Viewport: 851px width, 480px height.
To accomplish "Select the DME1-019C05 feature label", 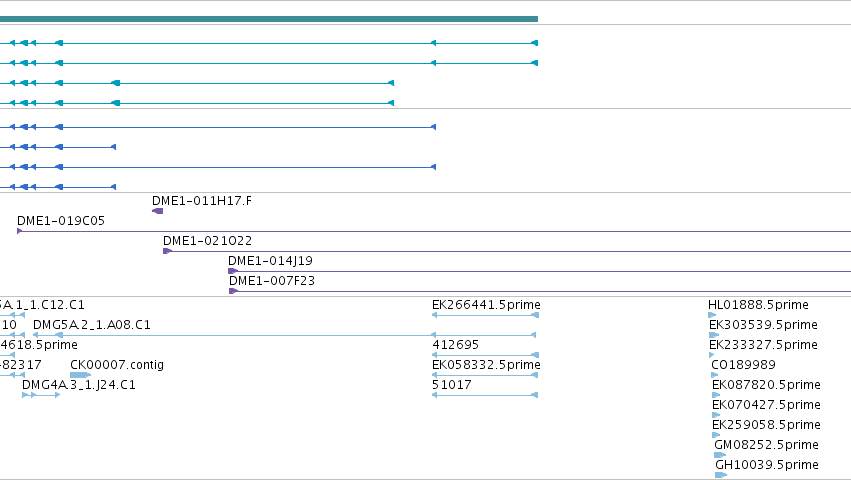I will [x=61, y=221].
